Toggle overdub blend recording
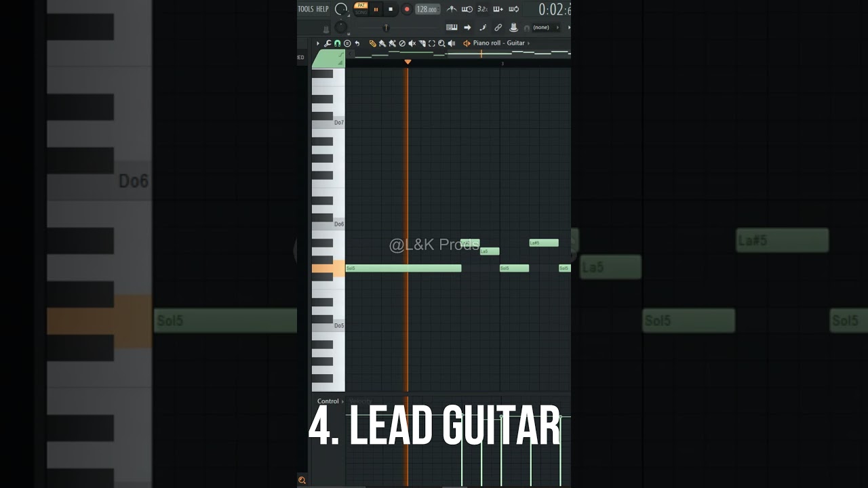 [498, 9]
